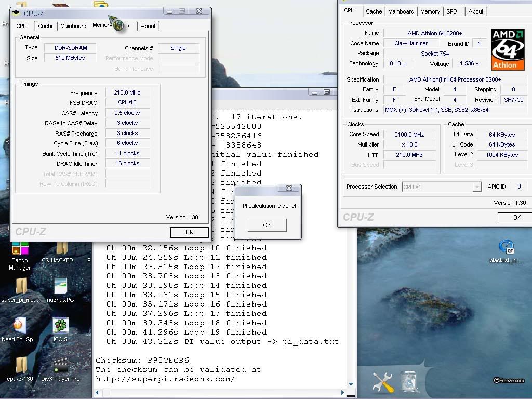Open the nazha.JPG image file
The height and width of the screenshot is (399, 532).
(60, 287)
